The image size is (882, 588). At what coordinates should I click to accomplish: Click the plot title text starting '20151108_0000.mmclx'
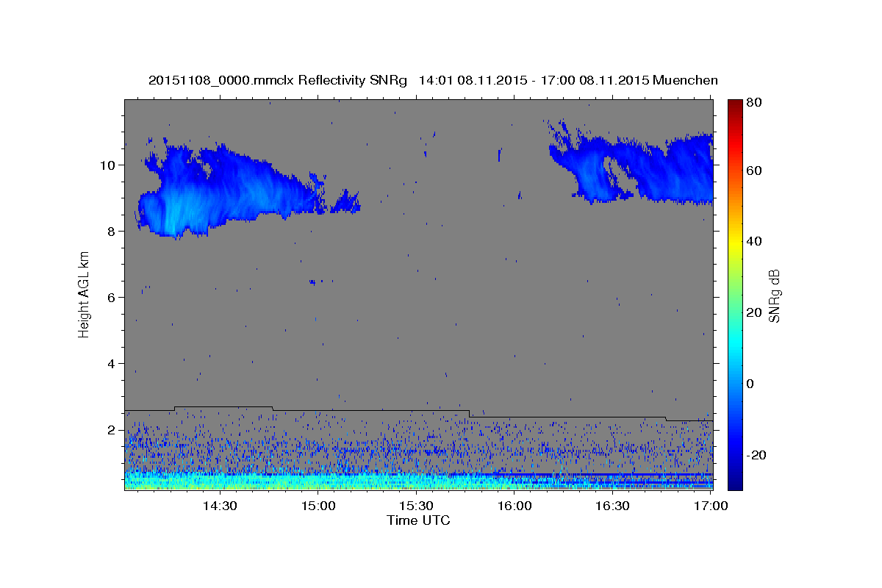point(433,79)
